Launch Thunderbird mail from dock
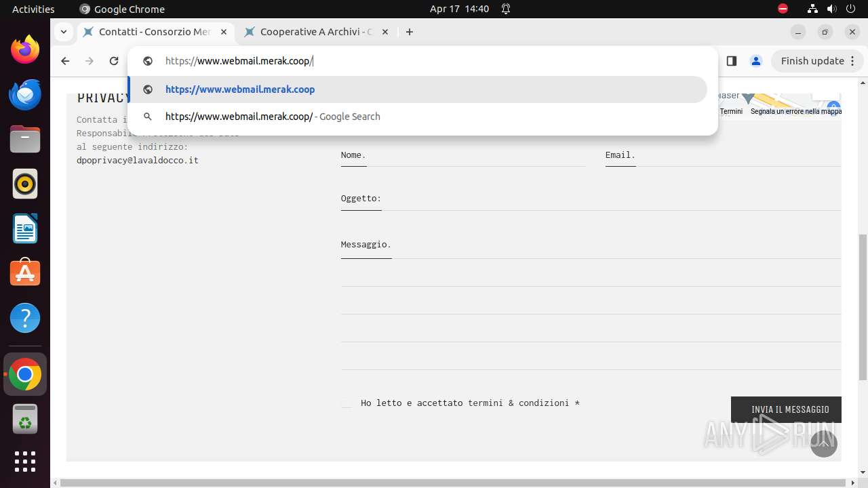The height and width of the screenshot is (488, 868). (x=25, y=94)
